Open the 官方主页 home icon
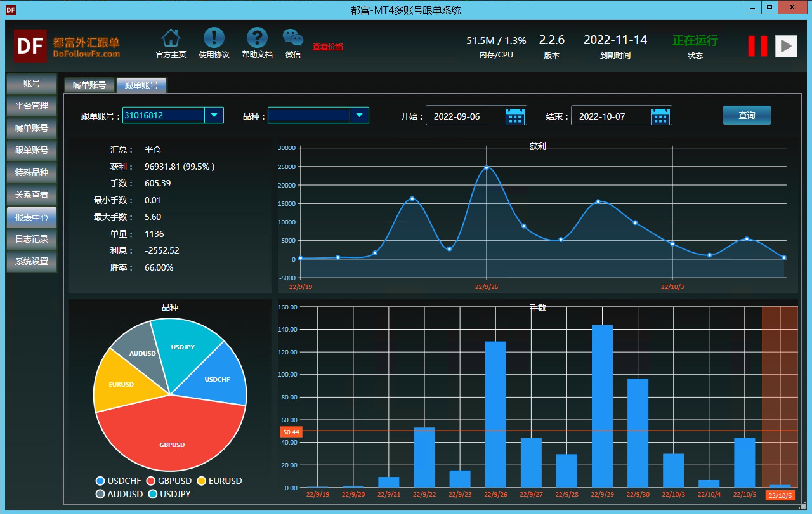 click(171, 38)
